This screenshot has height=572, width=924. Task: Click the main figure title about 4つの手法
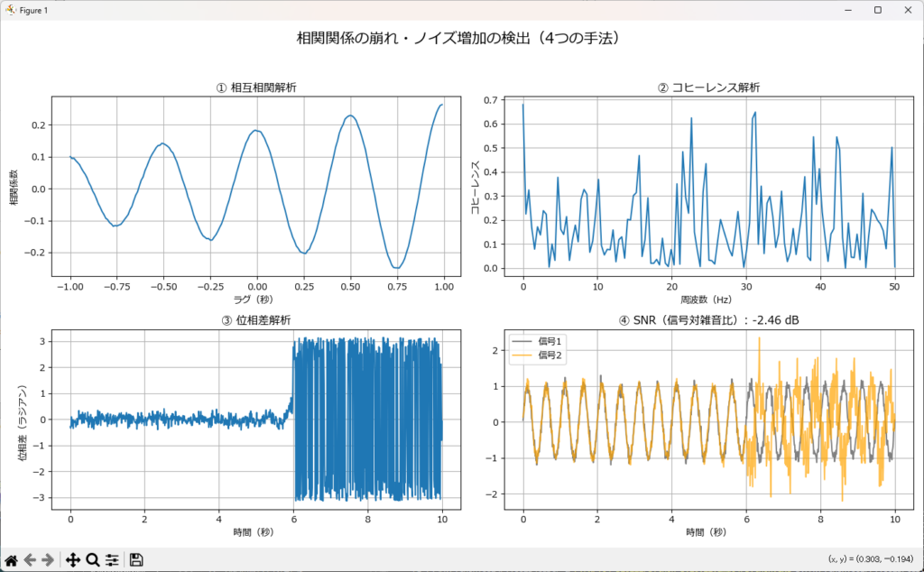pyautogui.click(x=458, y=38)
